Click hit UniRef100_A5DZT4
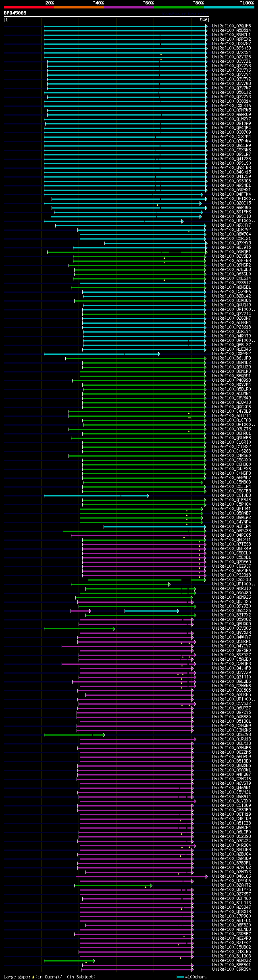258x980 pixels. pyautogui.click(x=231, y=416)
